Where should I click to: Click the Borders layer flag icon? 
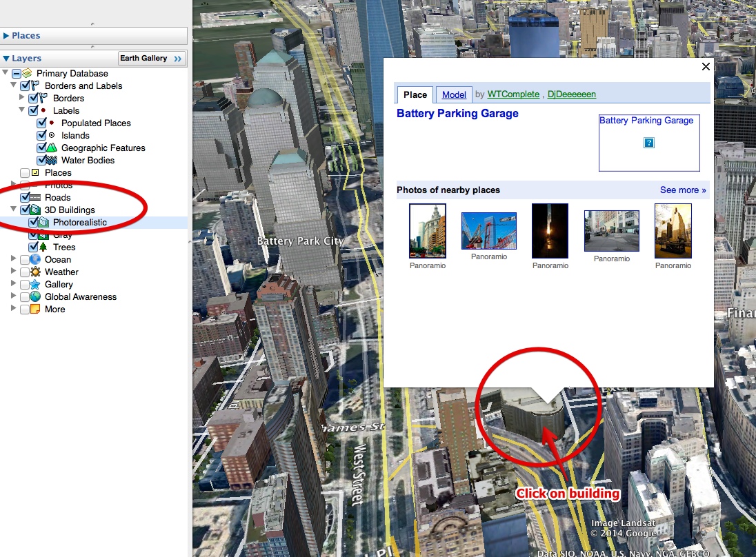tap(43, 99)
